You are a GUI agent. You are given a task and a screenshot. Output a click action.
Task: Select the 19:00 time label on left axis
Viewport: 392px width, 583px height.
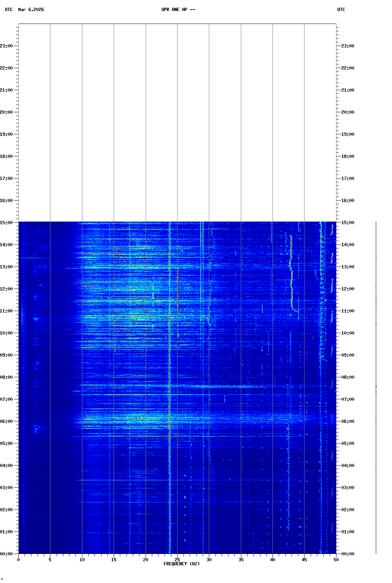pyautogui.click(x=7, y=134)
